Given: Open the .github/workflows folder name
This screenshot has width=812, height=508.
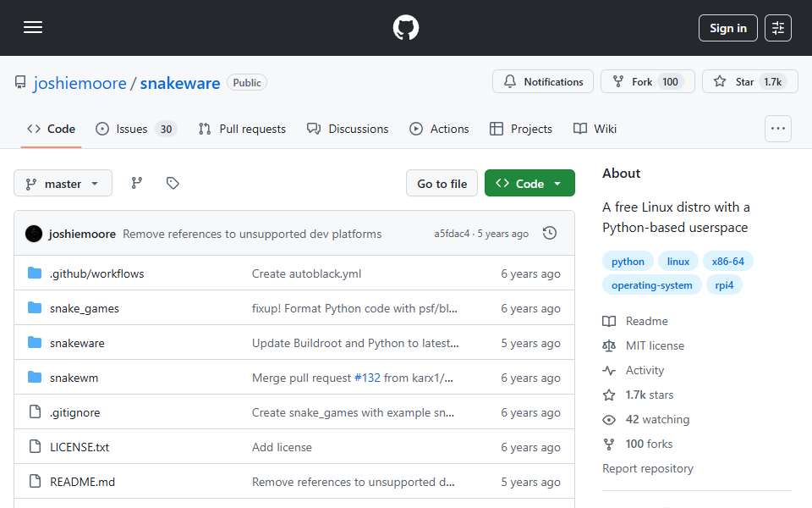Looking at the screenshot, I should [96, 273].
